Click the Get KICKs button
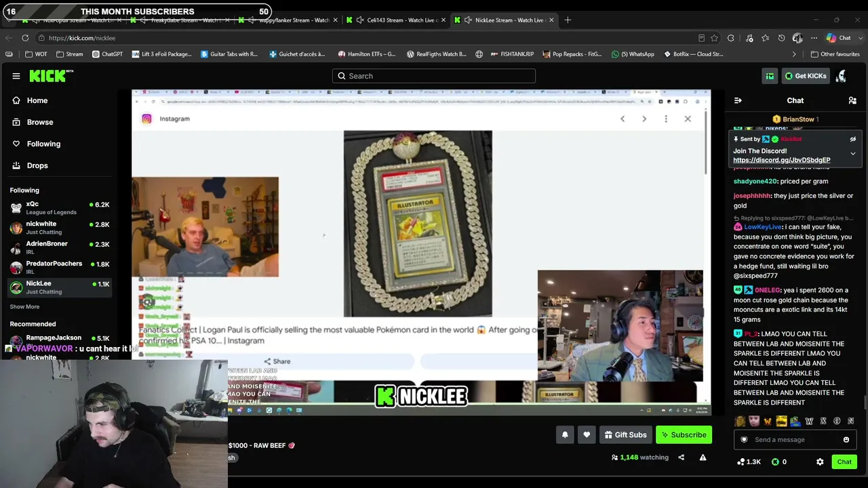 pyautogui.click(x=806, y=76)
